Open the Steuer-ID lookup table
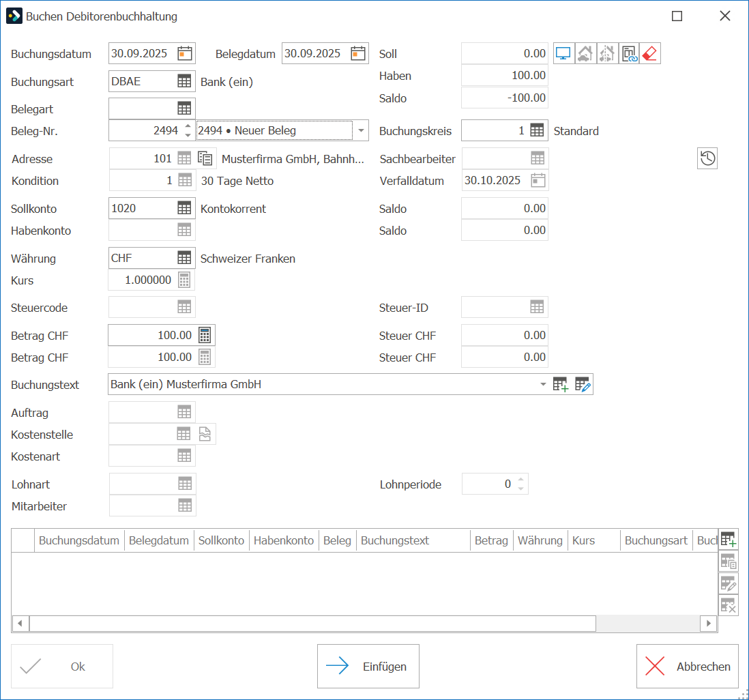Image resolution: width=749 pixels, height=700 pixels. coord(537,307)
